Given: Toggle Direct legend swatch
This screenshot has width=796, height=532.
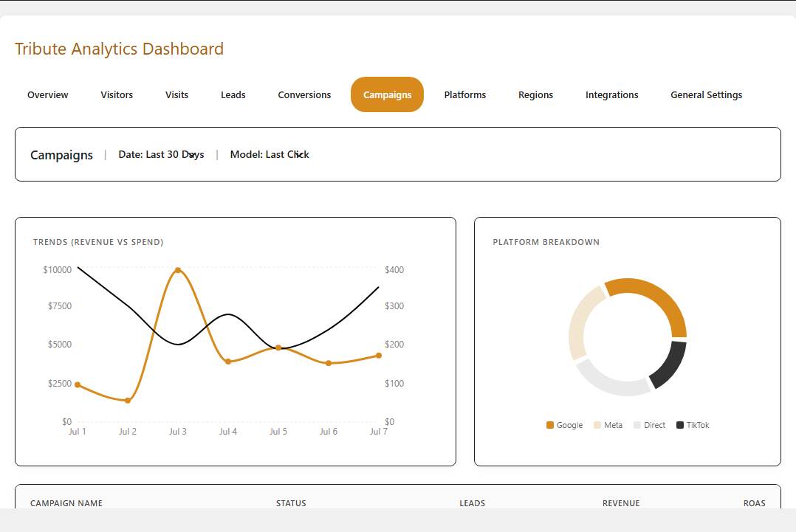Looking at the screenshot, I should pyautogui.click(x=637, y=425).
